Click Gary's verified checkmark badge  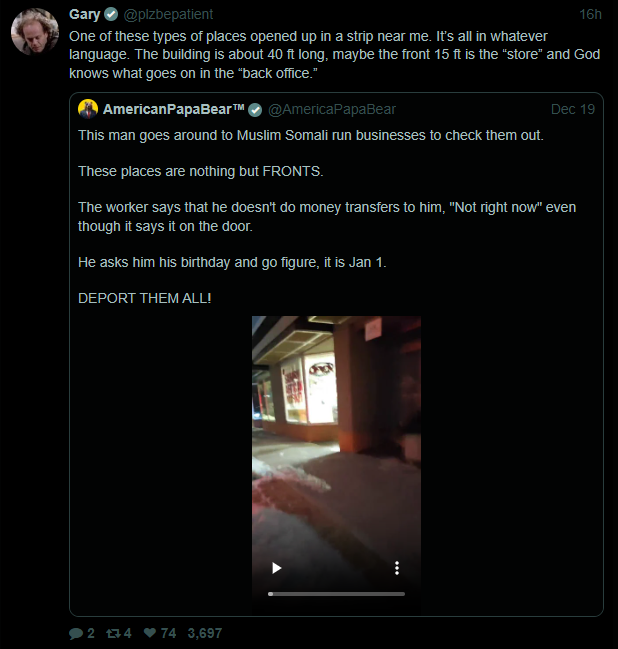[x=111, y=14]
